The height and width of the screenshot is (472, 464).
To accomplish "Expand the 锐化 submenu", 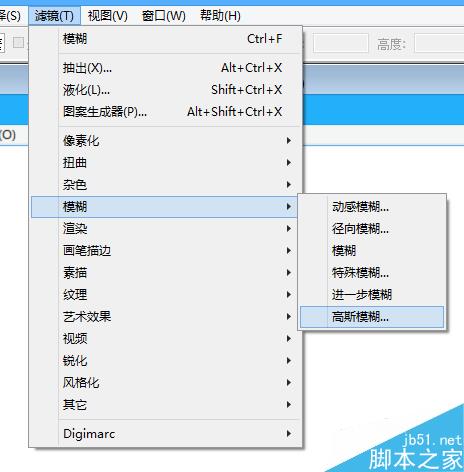I will [166, 361].
